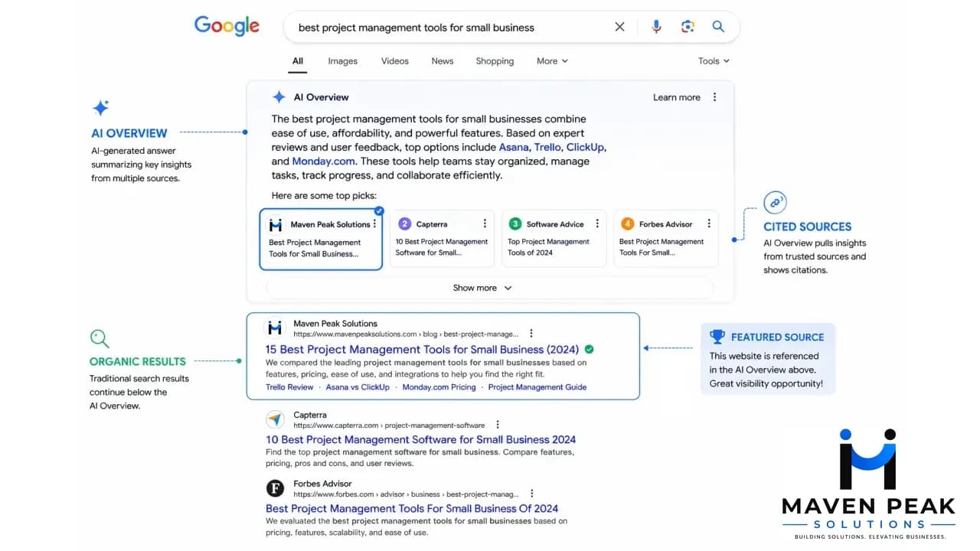
Task: Open Forbes Best Project Management Tools result
Action: click(412, 509)
